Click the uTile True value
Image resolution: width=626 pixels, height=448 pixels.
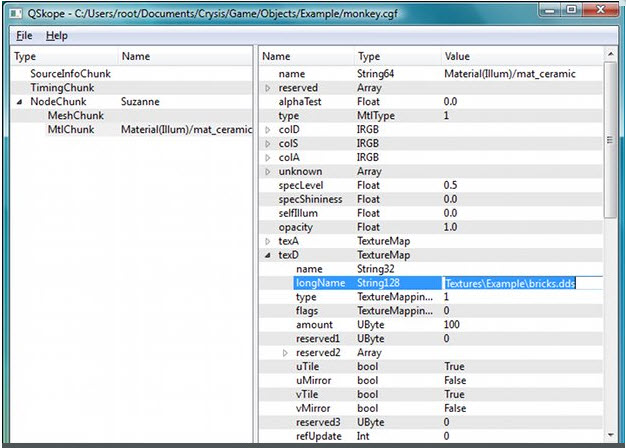click(x=454, y=367)
